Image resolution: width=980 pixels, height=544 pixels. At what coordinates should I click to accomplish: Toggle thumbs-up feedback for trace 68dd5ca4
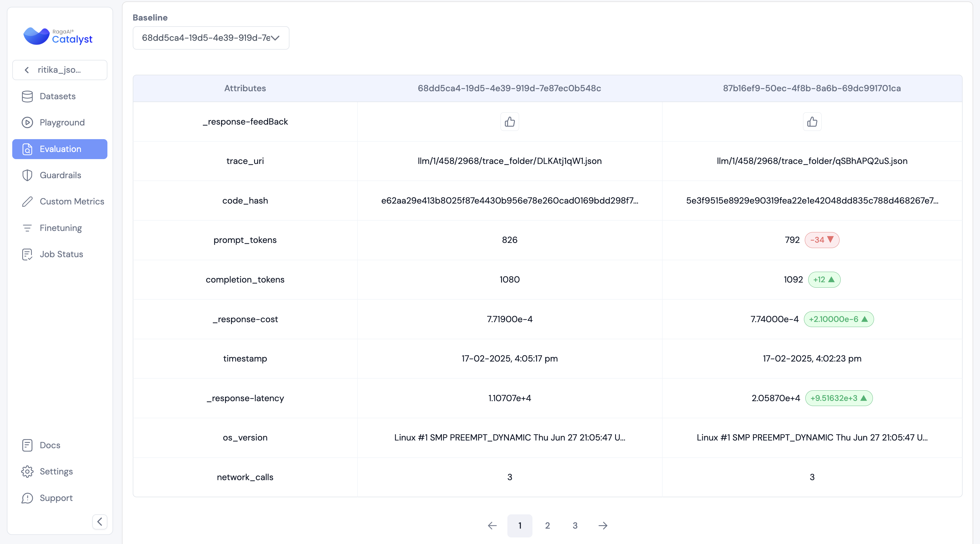pos(509,122)
